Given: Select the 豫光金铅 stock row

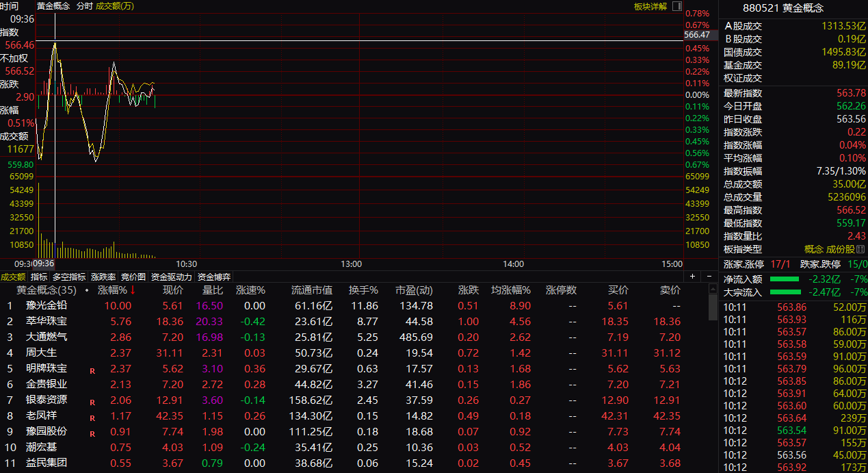Looking at the screenshot, I should coord(47,306).
